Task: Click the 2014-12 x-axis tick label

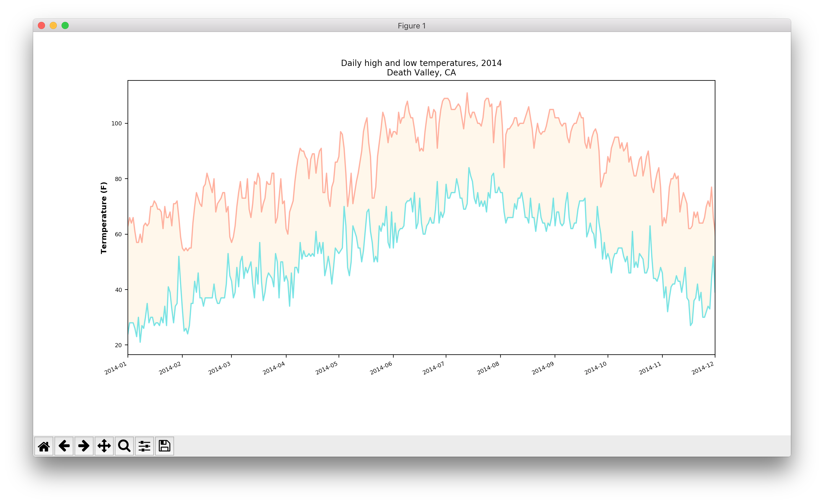Action: click(x=703, y=368)
